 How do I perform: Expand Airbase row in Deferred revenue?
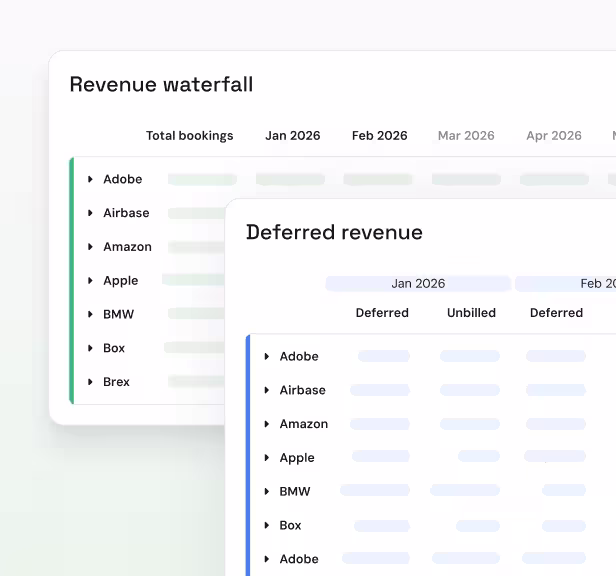coord(267,390)
